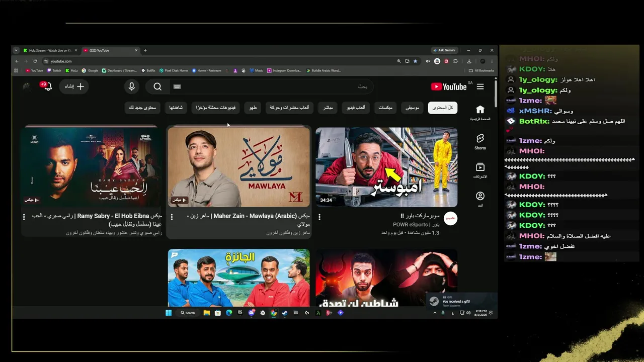Screen dimensions: 644x362
Task: Select the 'ميكسات' filter chip
Action: (x=385, y=108)
